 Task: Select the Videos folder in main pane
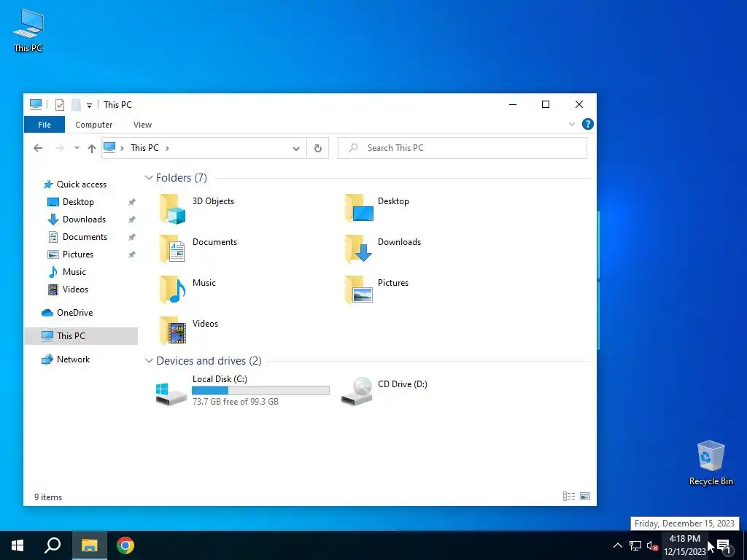189,330
